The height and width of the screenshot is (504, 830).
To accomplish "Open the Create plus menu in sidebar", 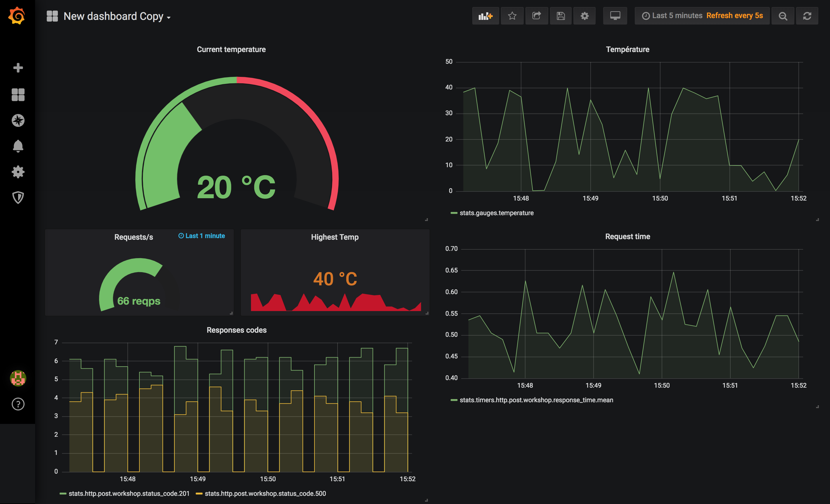I will tap(18, 68).
